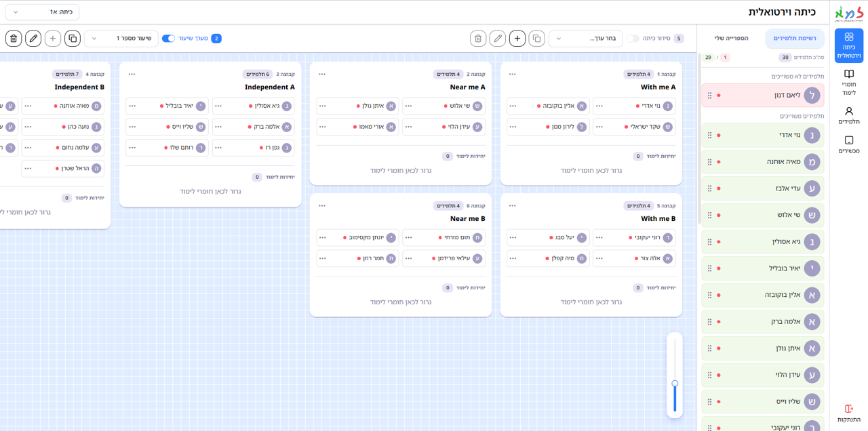
Task: Expand the שיעור מספר 1 lesson dropdown
Action: [121, 39]
